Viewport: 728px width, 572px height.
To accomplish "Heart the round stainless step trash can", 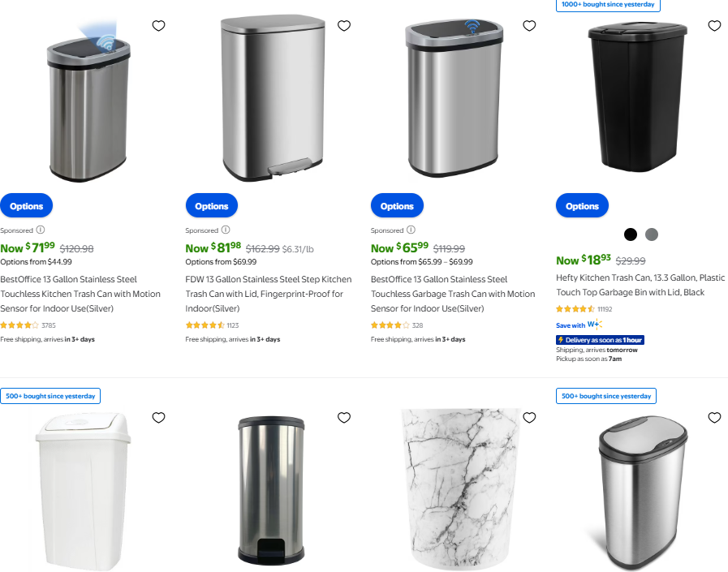I will 344,417.
